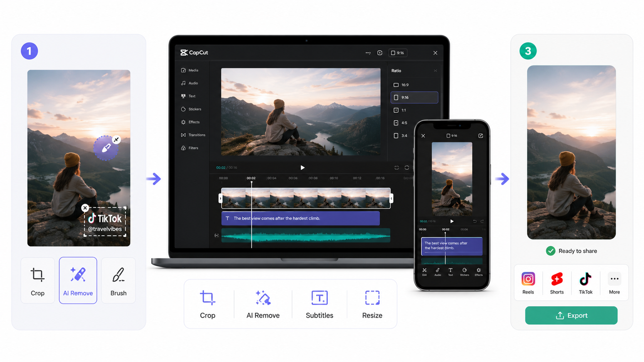Select the video clip filmstrip on timeline
Screen dimensions: 644x362
coord(306,198)
